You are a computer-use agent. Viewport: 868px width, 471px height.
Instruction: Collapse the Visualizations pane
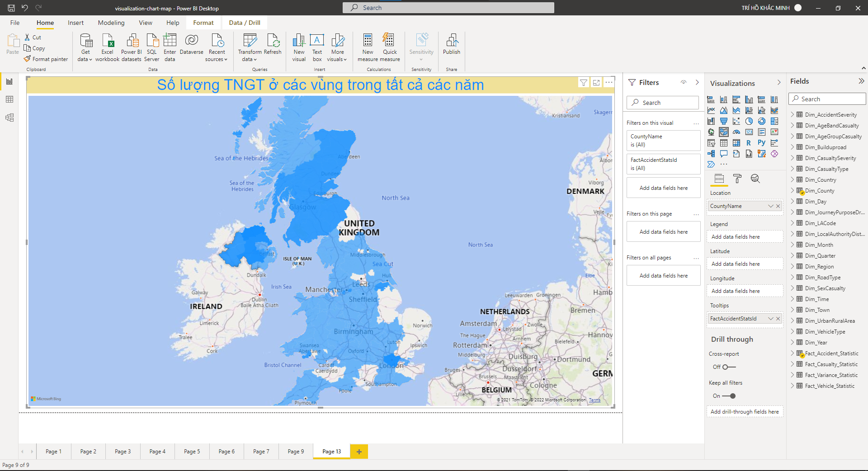click(x=779, y=82)
